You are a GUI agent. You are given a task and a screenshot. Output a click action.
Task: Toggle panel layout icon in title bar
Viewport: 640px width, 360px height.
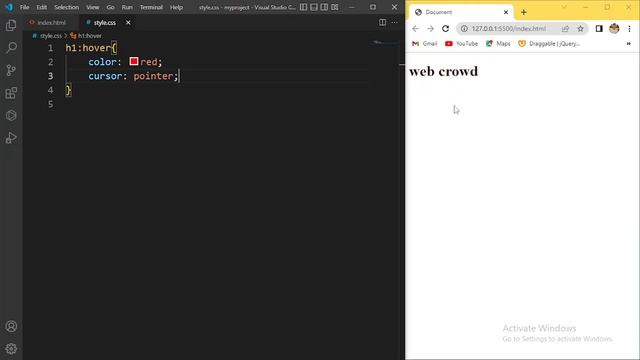pyautogui.click(x=314, y=7)
